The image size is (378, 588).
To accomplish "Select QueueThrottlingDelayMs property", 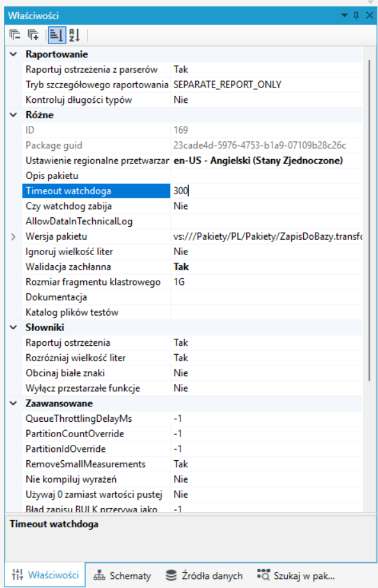I will tap(79, 419).
